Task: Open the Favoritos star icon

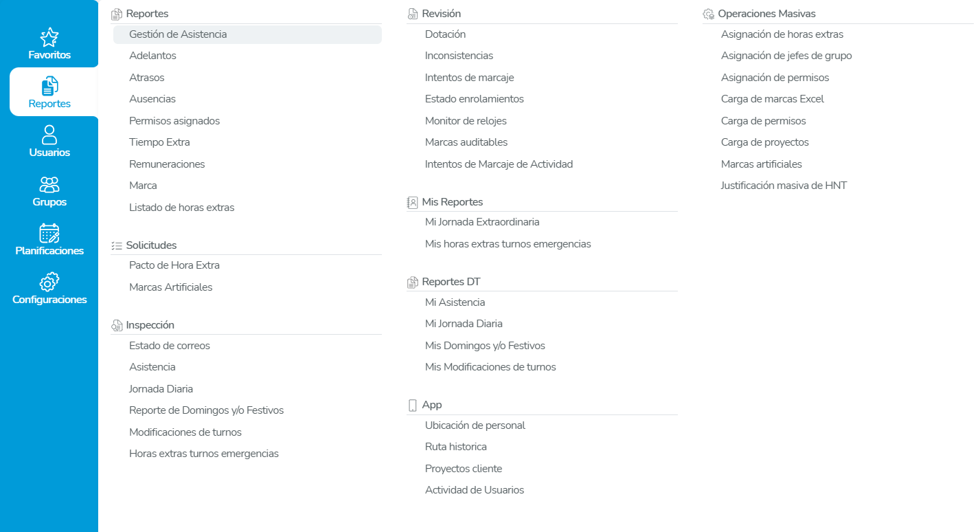Action: [x=49, y=37]
